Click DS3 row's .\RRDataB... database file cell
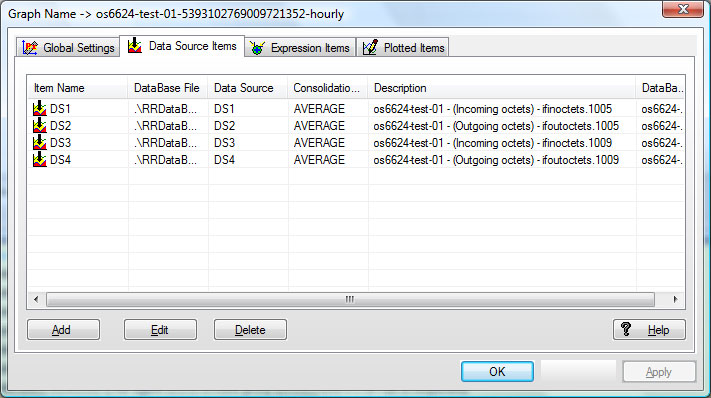The image size is (711, 398). tap(166, 143)
